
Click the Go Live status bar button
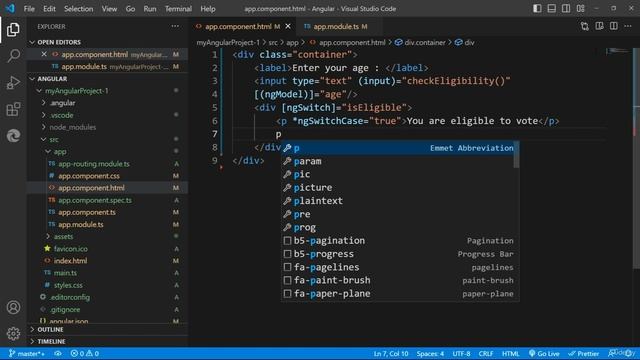(x=544, y=353)
